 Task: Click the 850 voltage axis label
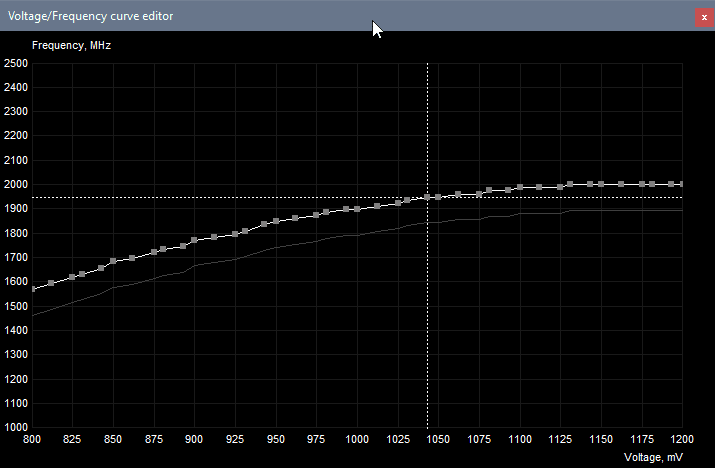[113, 439]
